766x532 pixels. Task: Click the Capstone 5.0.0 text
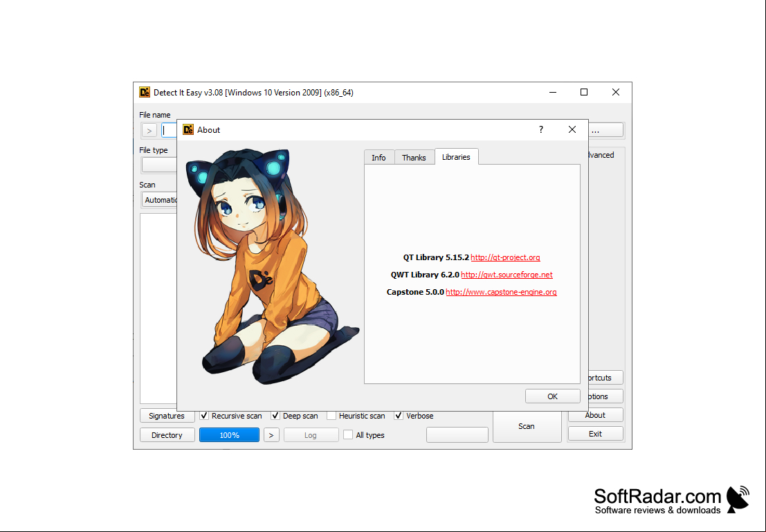click(x=415, y=292)
